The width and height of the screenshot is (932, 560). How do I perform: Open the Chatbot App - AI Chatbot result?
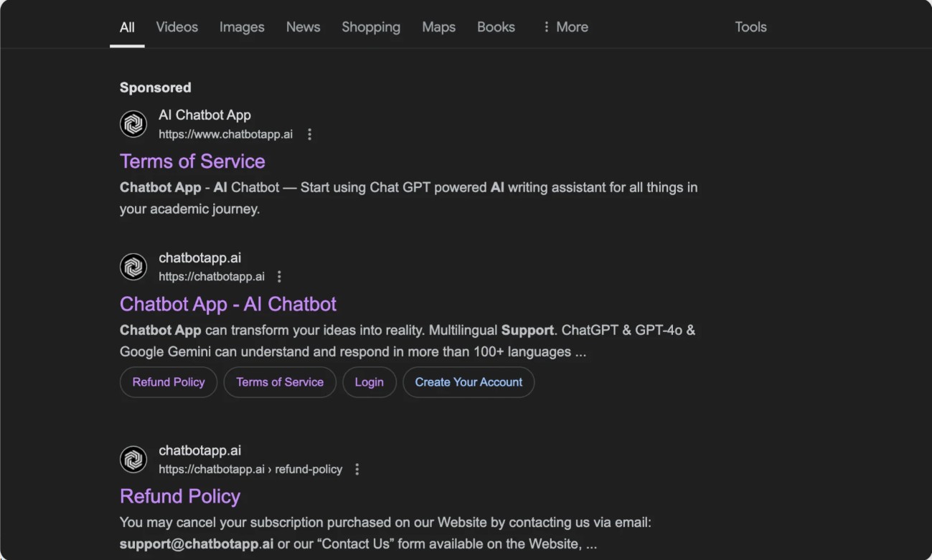228,304
